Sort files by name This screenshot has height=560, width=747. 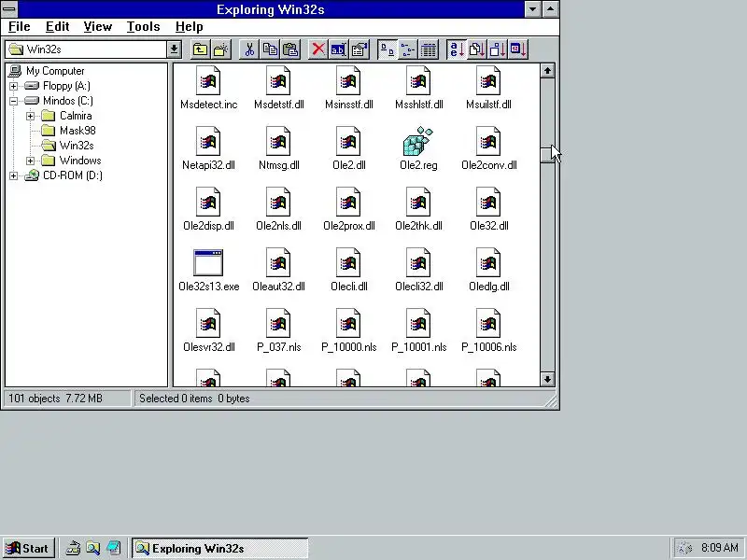pyautogui.click(x=457, y=49)
